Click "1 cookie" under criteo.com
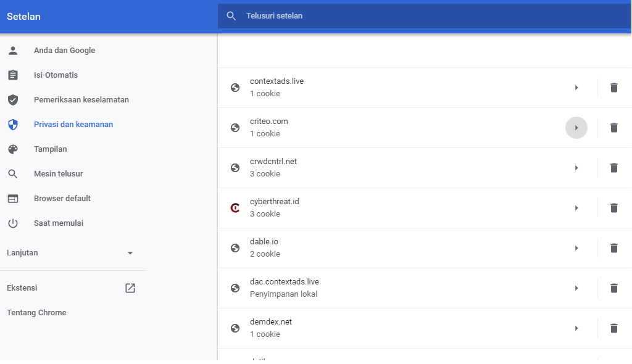Image resolution: width=632 pixels, height=364 pixels. (x=265, y=134)
